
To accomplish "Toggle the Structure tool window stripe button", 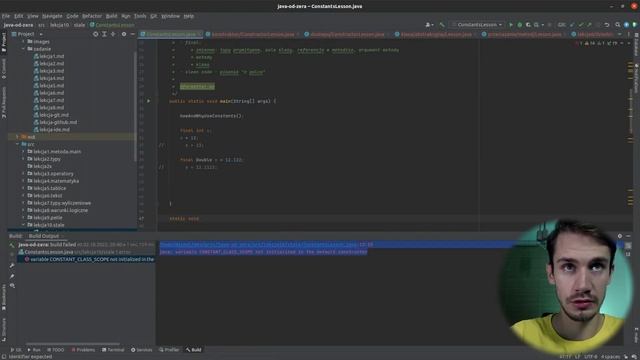I will 4,329.
